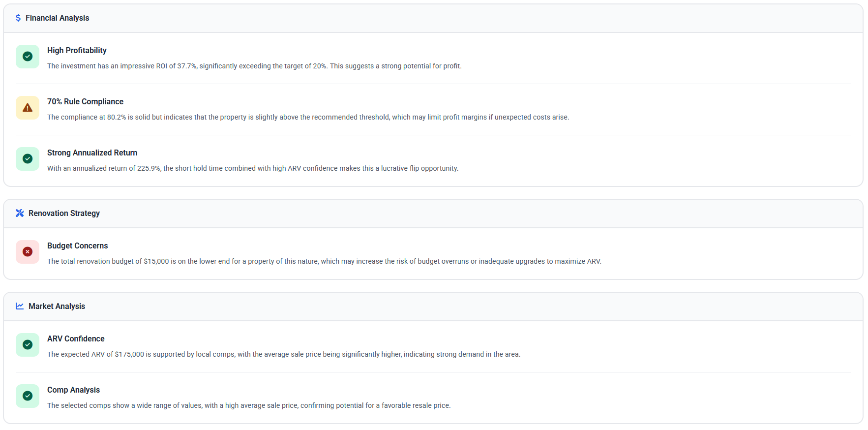Click the line chart Market Analysis icon
The width and height of the screenshot is (868, 430).
click(20, 306)
